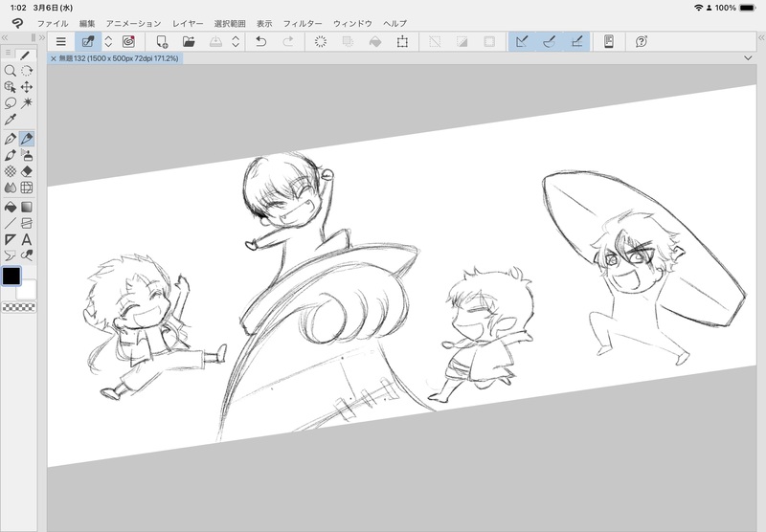766x532 pixels.
Task: Select the black main color swatch
Action: pyautogui.click(x=11, y=277)
